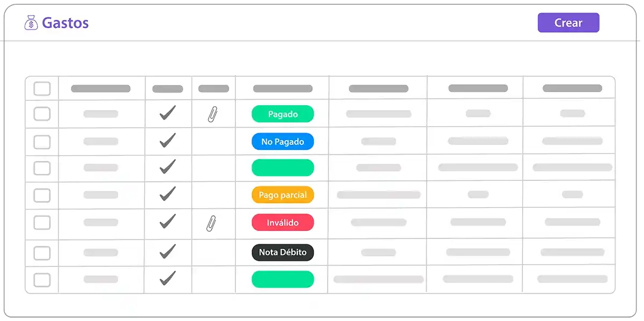Click the blue No Pagado status badge
This screenshot has width=644, height=321.
click(283, 142)
